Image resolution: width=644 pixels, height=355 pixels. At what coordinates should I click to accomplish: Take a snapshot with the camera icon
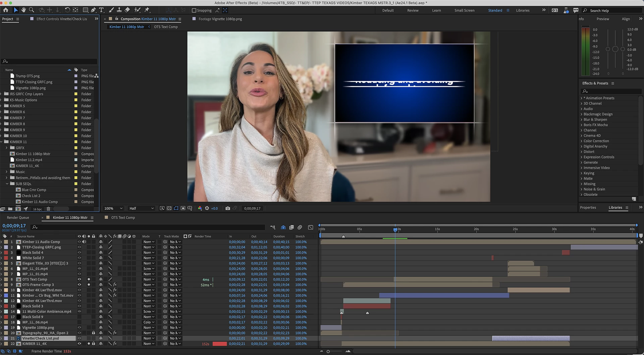point(228,208)
